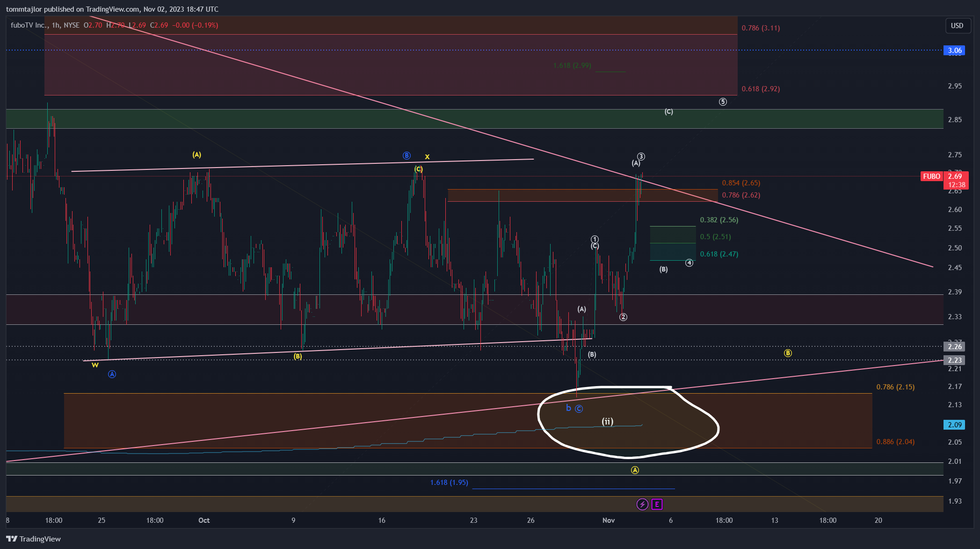
Task: Click the red 2.69 last price label
Action: click(x=955, y=176)
